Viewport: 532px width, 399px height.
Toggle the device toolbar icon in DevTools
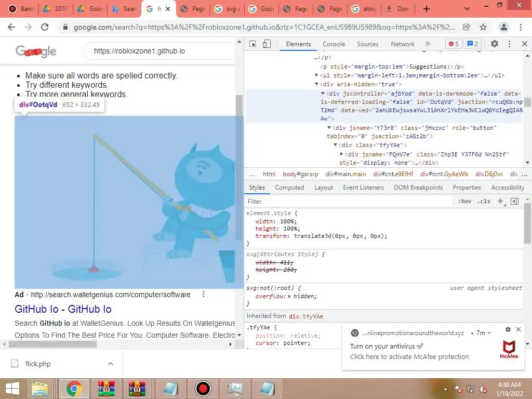pos(267,44)
